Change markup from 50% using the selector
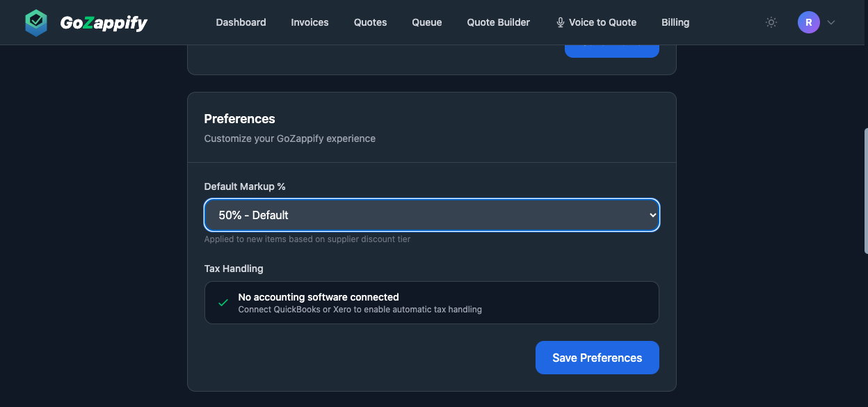 pyautogui.click(x=431, y=215)
